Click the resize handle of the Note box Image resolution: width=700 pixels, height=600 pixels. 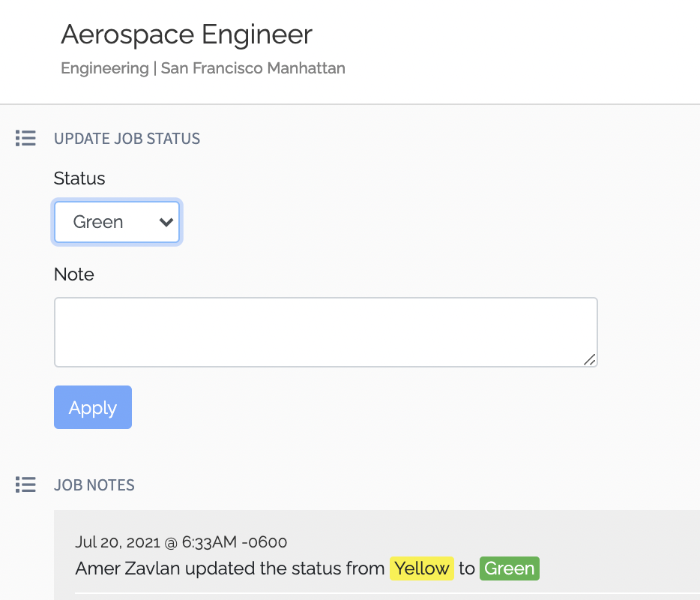[x=590, y=360]
